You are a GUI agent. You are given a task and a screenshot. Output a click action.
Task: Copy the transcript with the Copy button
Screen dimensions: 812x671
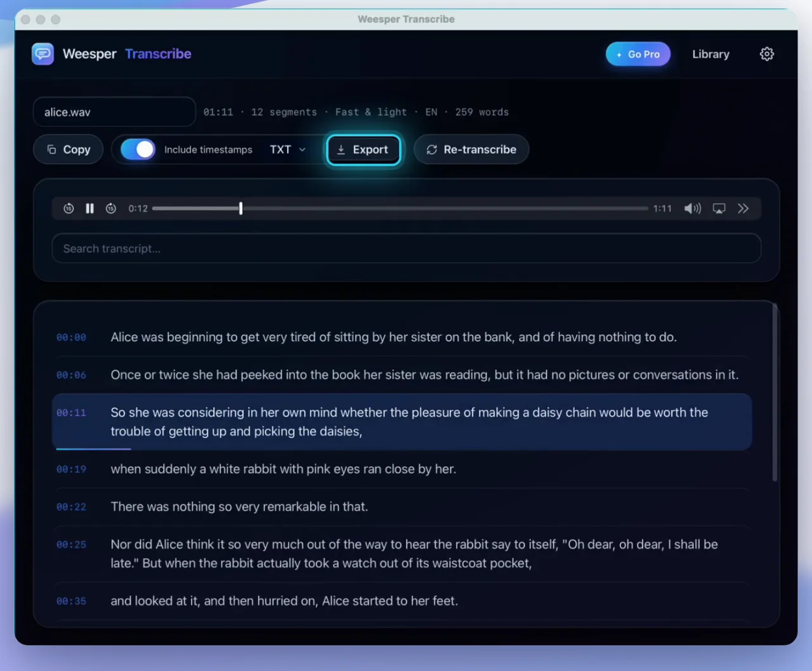pyautogui.click(x=68, y=150)
